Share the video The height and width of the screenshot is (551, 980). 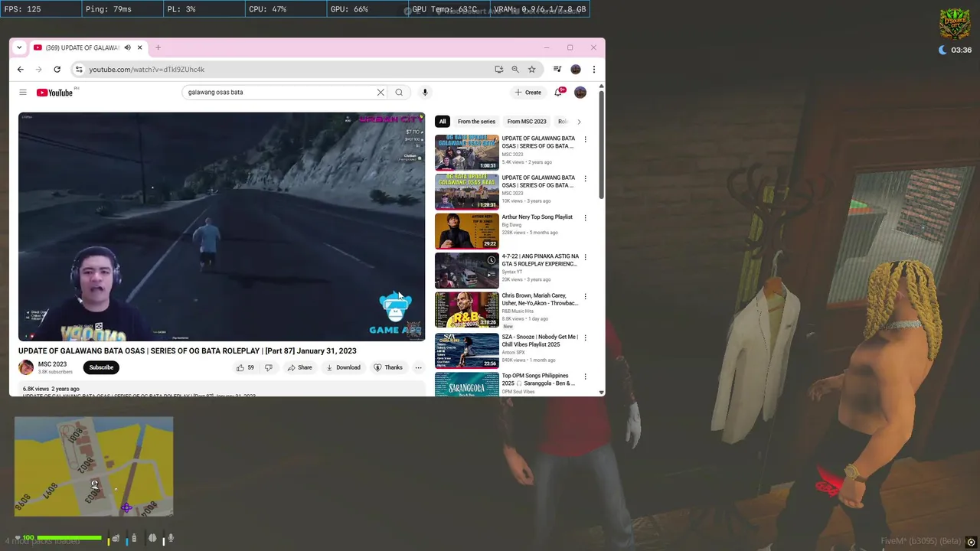coord(299,367)
